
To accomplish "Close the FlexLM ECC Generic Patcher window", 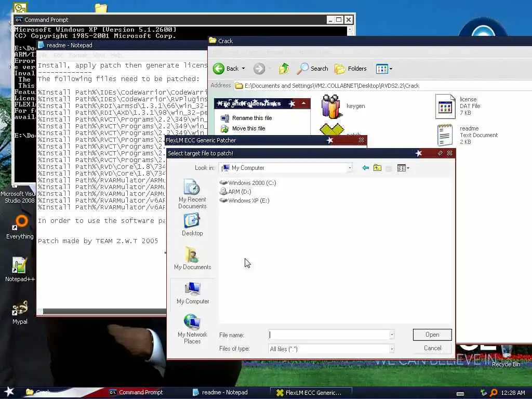I will pos(362,140).
